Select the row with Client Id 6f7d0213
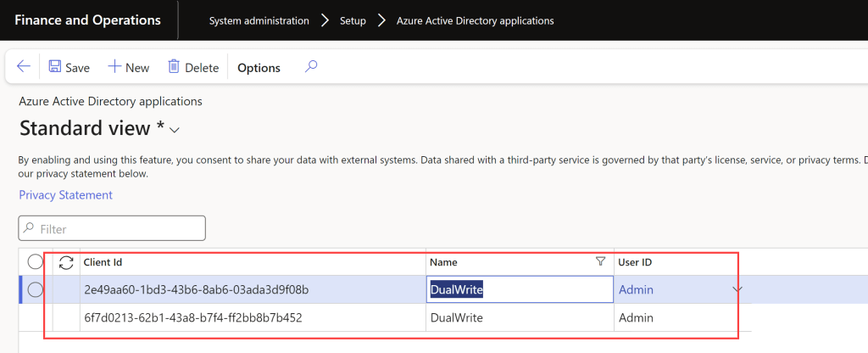868x353 pixels. [x=193, y=318]
